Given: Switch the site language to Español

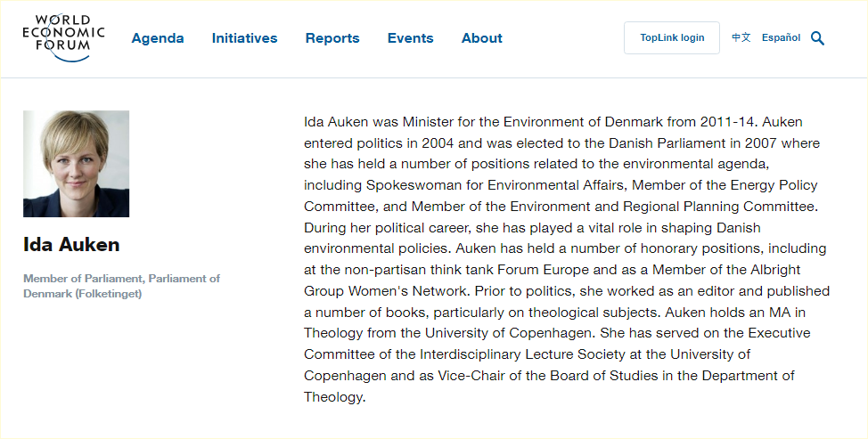Looking at the screenshot, I should point(781,38).
